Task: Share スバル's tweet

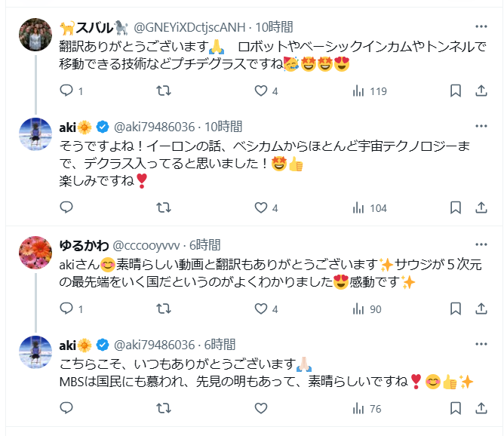Action: point(481,91)
